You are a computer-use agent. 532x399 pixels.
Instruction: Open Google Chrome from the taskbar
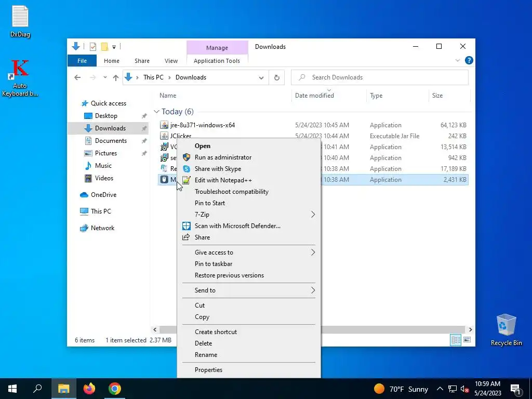[115, 389]
